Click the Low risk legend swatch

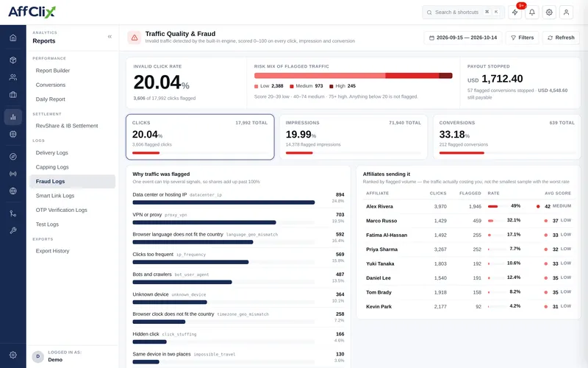click(257, 86)
